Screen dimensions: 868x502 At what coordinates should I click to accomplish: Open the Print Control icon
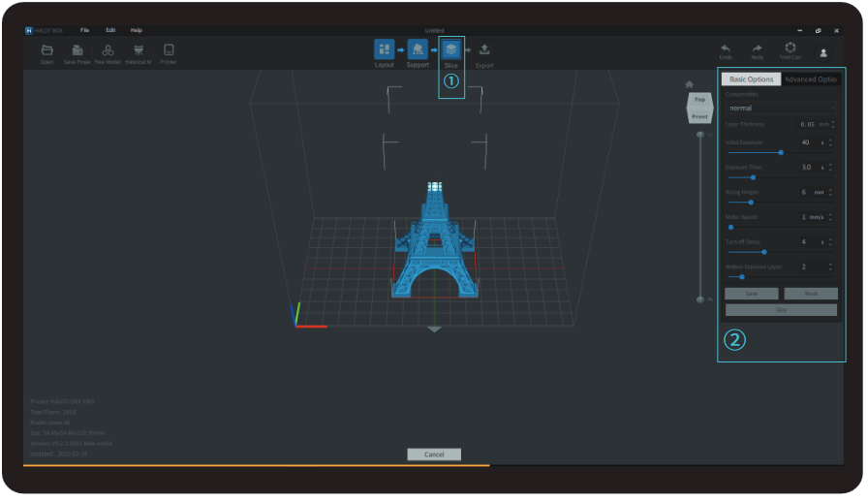click(x=790, y=47)
